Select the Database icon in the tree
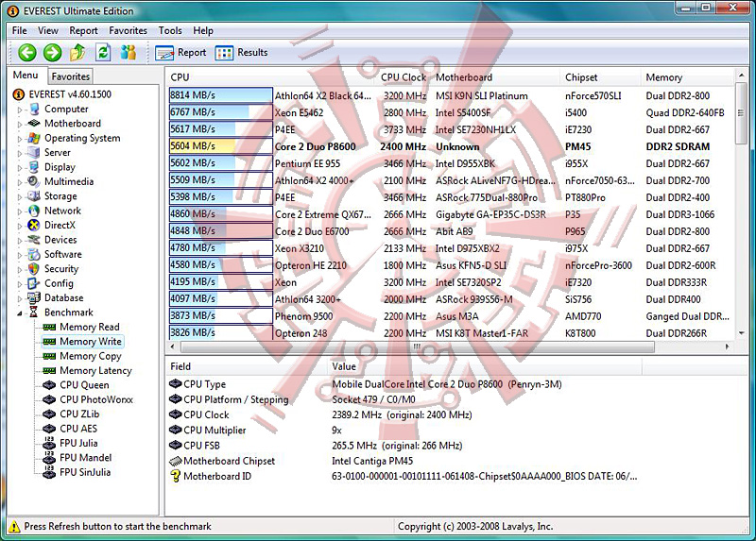Image resolution: width=756 pixels, height=541 pixels. point(34,297)
